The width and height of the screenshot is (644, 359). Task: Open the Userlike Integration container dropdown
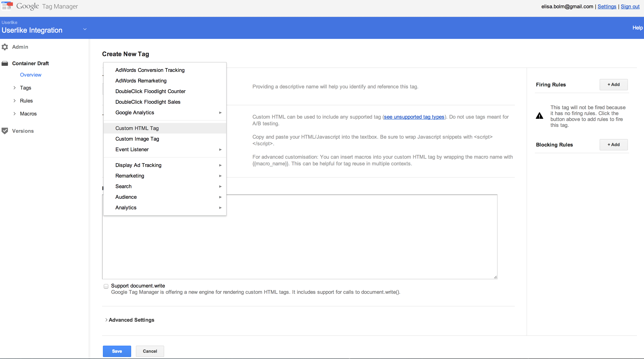(85, 29)
